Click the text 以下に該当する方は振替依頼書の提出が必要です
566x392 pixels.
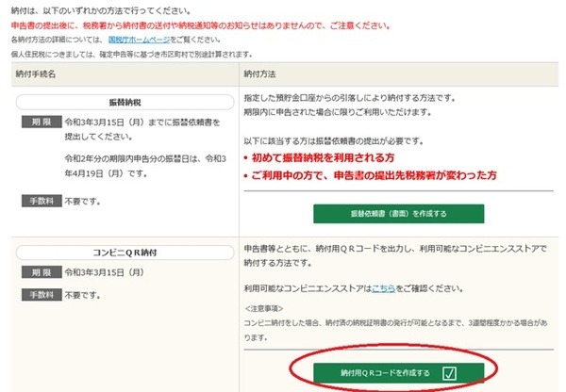click(x=334, y=141)
